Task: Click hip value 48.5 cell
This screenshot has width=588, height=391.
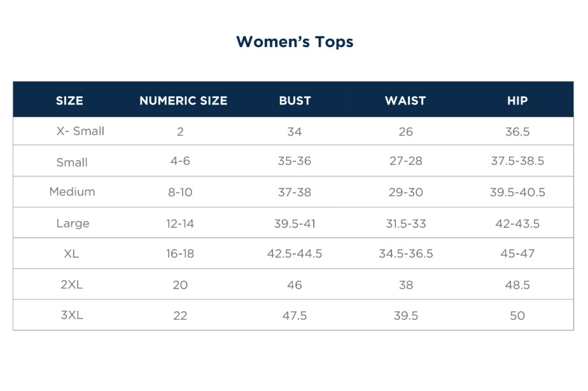Action: [517, 285]
